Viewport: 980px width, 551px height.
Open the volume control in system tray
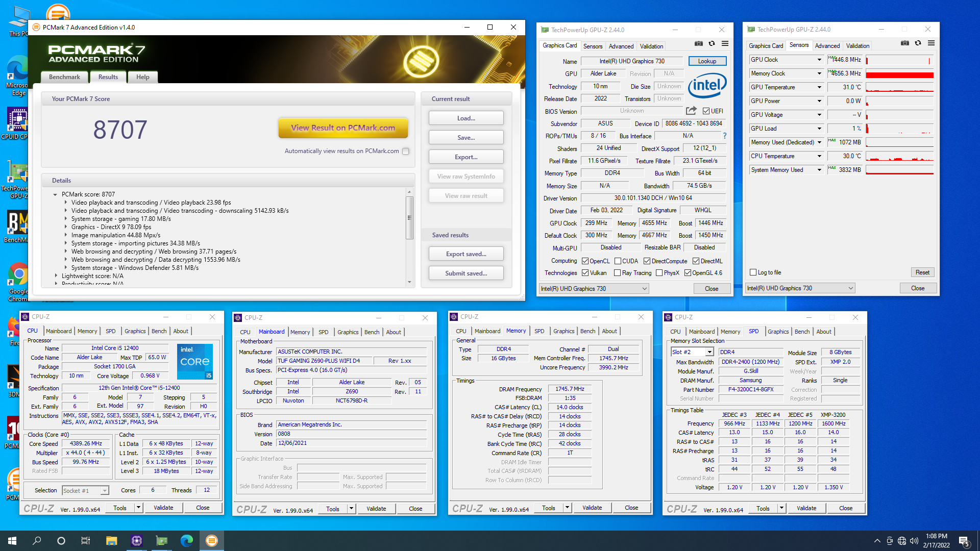(914, 541)
